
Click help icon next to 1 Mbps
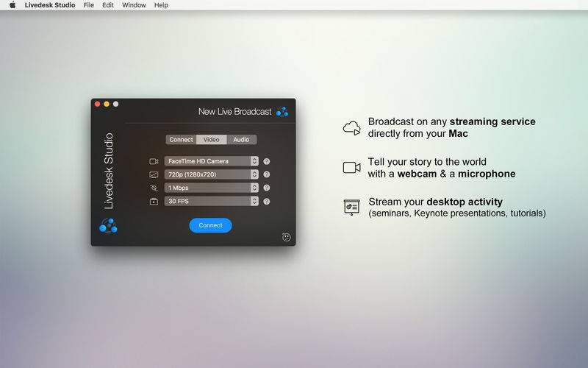(267, 188)
